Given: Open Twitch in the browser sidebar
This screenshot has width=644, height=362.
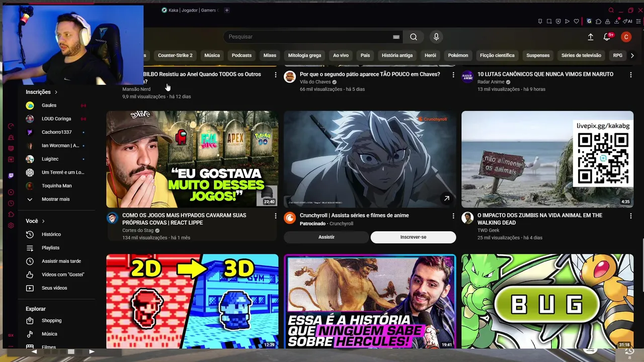Looking at the screenshot, I should click(11, 175).
